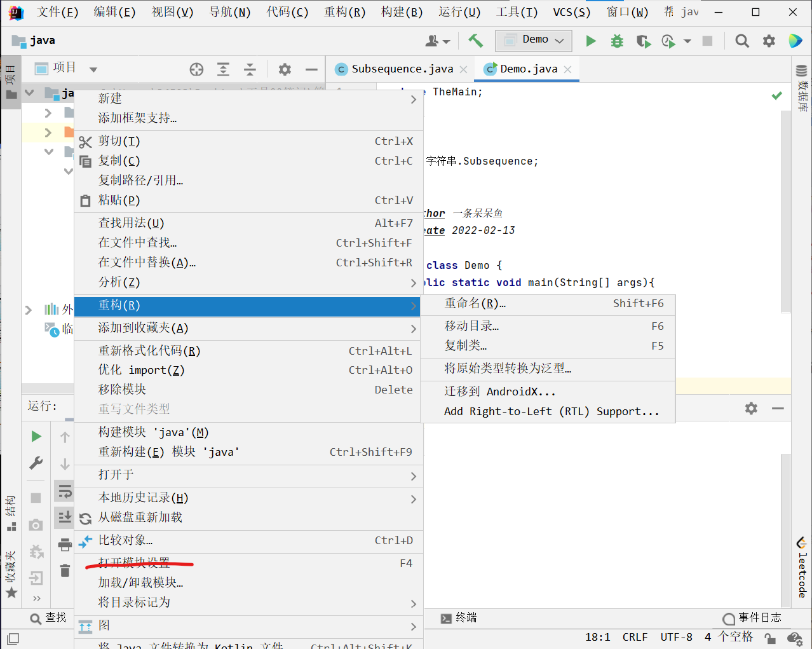Open the VCS menu in the menu bar

click(x=571, y=11)
